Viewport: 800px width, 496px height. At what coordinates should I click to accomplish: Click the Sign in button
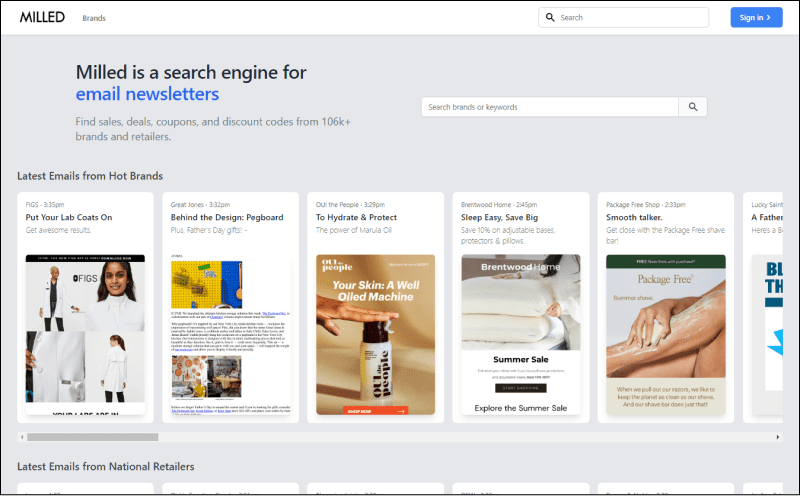756,17
